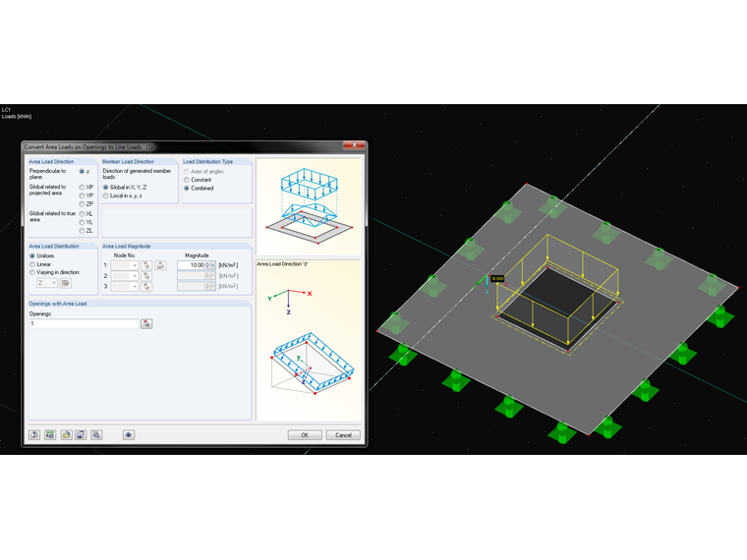Select Linear area load distribution
The image size is (747, 560).
point(32,264)
